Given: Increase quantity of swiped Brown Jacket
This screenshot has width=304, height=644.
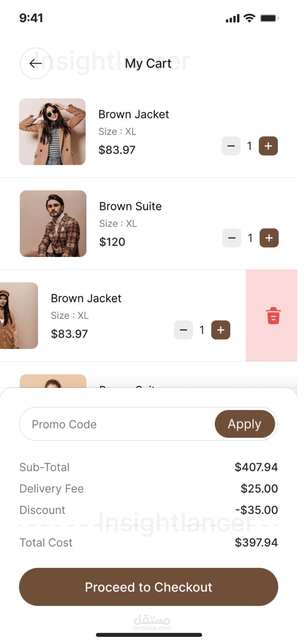Looking at the screenshot, I should [x=221, y=330].
